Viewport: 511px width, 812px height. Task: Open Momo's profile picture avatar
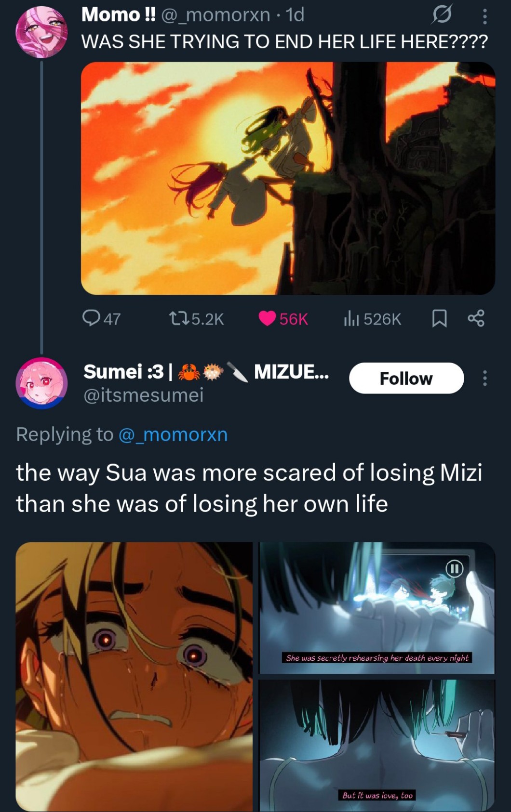[x=41, y=32]
